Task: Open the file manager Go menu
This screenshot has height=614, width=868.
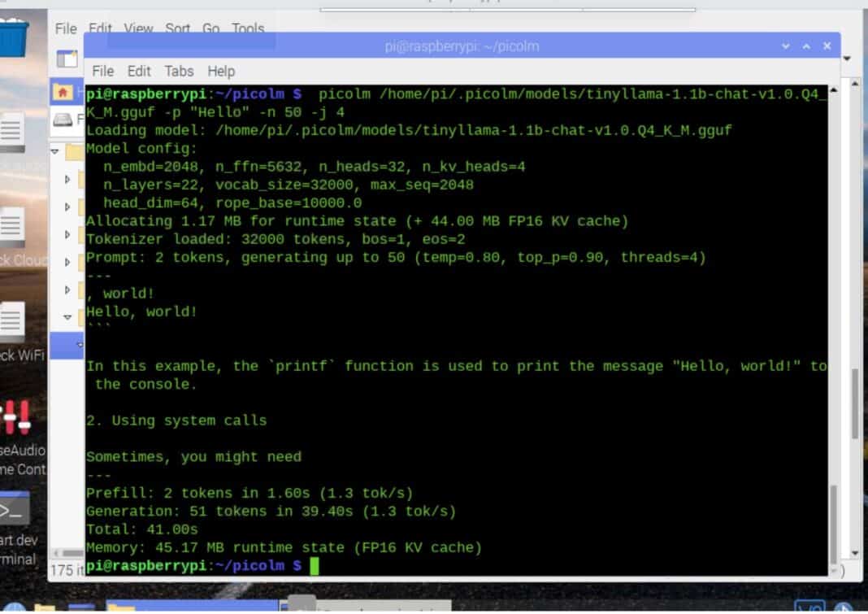Action: click(210, 28)
